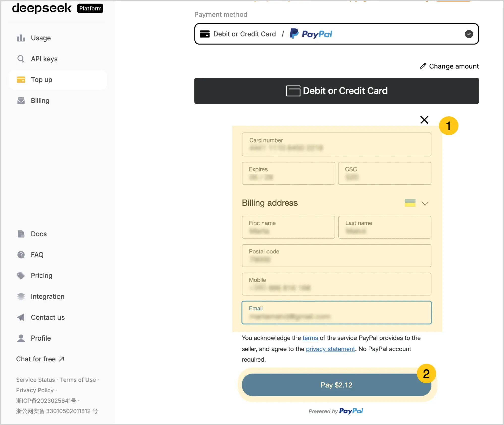504x425 pixels.
Task: Click the Docs document icon
Action: 21,234
